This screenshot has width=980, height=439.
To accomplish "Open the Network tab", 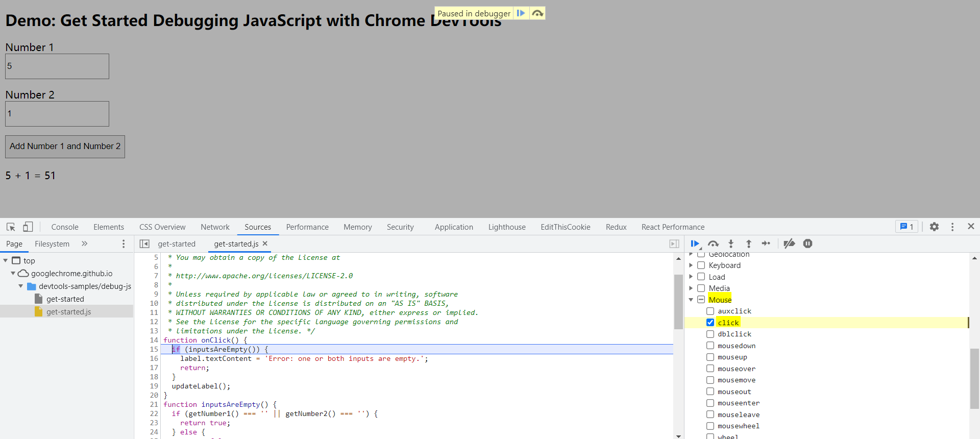I will [x=215, y=227].
